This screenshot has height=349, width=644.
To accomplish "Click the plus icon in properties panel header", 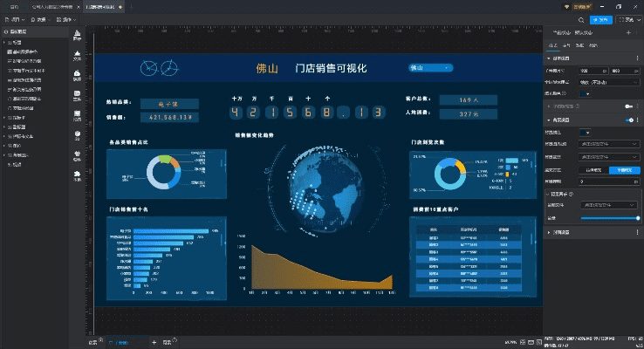I will (x=628, y=32).
